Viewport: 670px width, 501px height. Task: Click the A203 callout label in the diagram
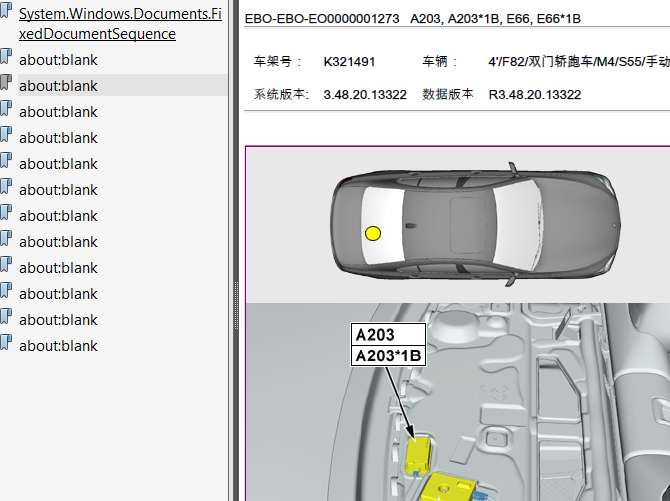pyautogui.click(x=388, y=335)
